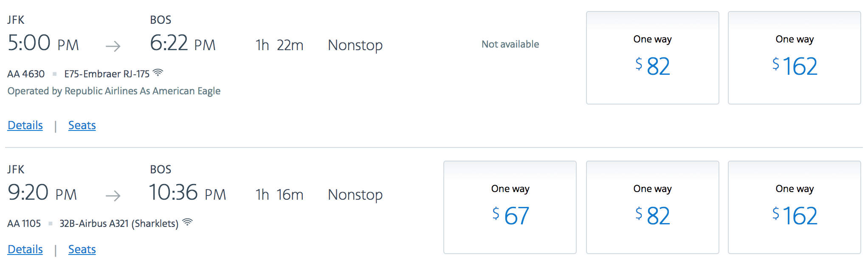This screenshot has width=868, height=266.
Task: Open Details for the 9:20 PM flight
Action: 25,249
